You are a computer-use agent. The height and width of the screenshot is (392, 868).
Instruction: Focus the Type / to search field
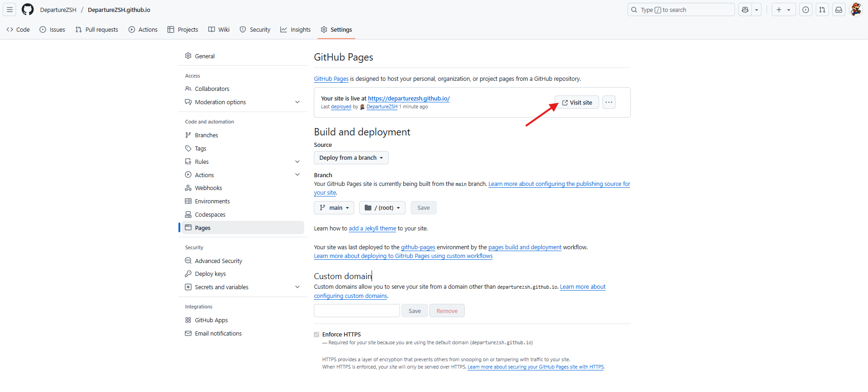[681, 10]
